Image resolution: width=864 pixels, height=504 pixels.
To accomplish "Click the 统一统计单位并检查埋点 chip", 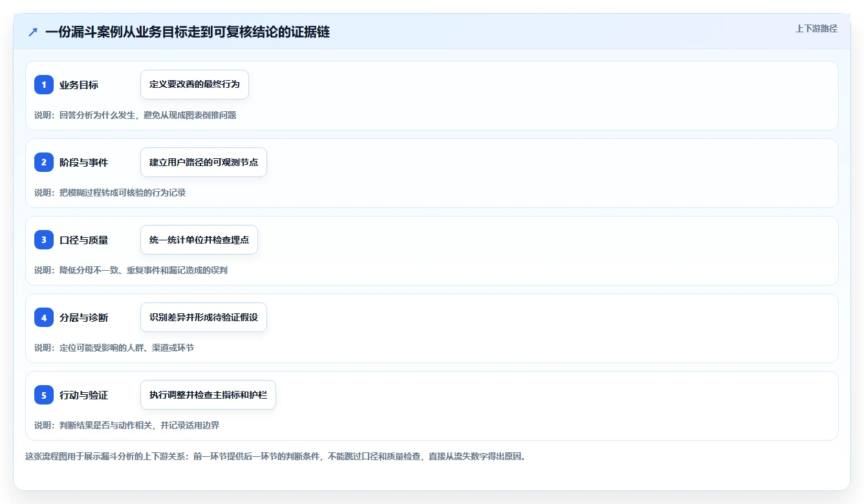I will click(x=199, y=240).
